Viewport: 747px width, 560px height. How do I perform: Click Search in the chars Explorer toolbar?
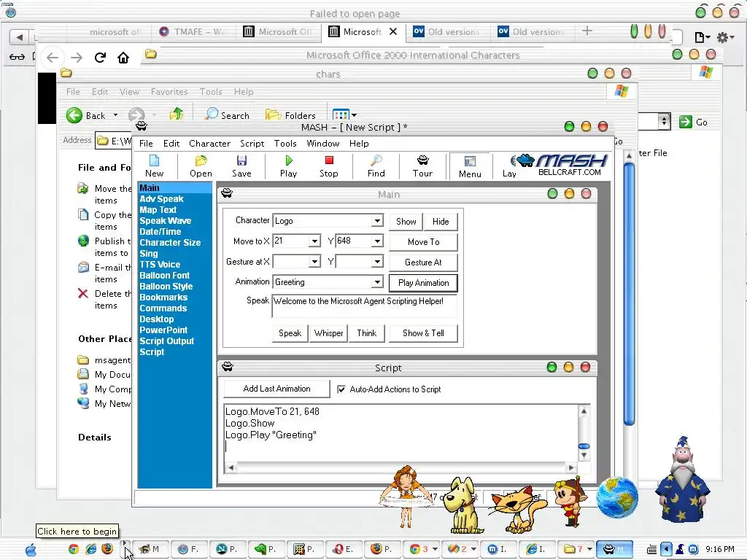coord(228,114)
